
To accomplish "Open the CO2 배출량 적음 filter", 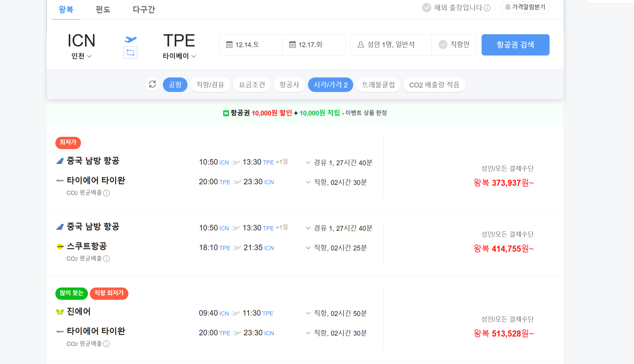I will [434, 85].
